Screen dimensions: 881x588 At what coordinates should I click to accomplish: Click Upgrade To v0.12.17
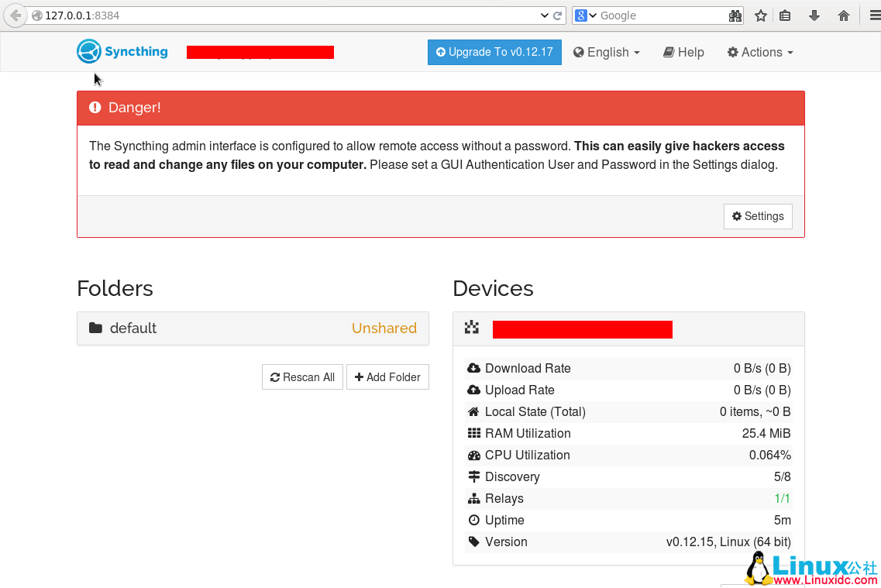(x=494, y=52)
